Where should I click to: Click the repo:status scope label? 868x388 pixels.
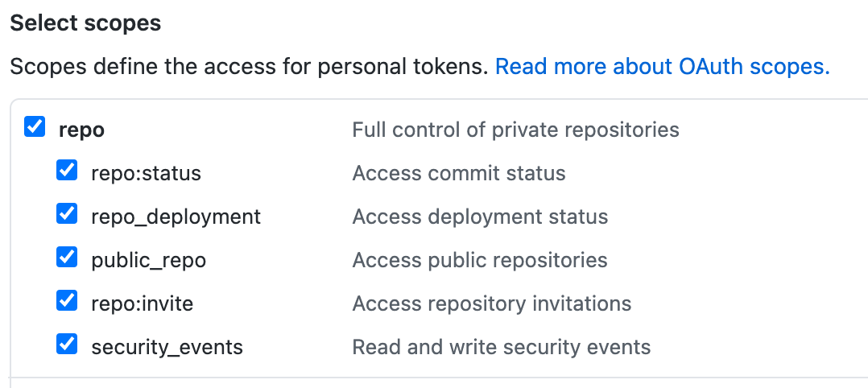point(146,173)
